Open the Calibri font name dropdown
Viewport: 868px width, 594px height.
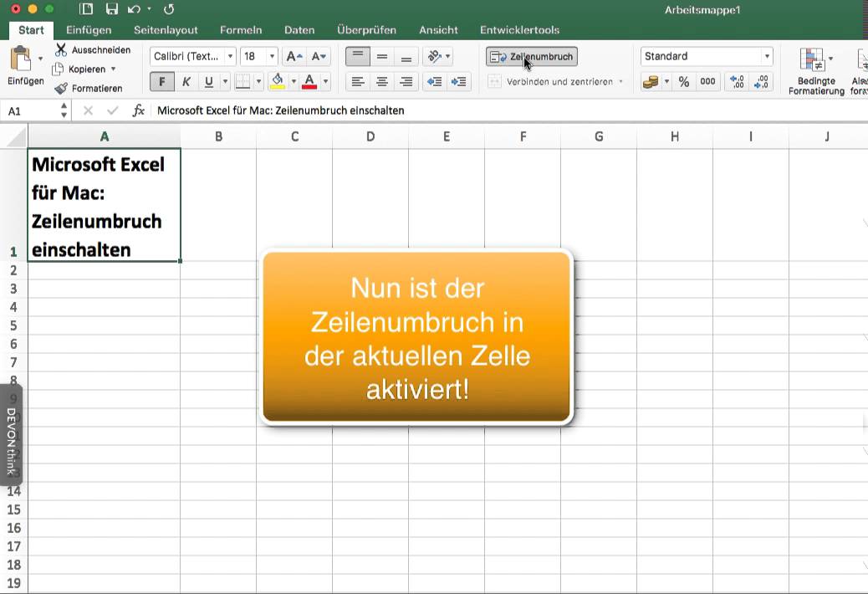pyautogui.click(x=230, y=56)
